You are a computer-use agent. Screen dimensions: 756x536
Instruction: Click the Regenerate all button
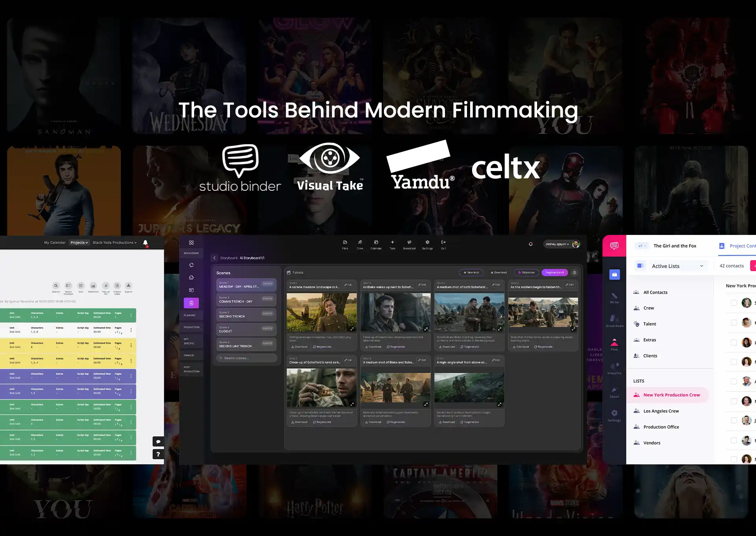tap(554, 272)
